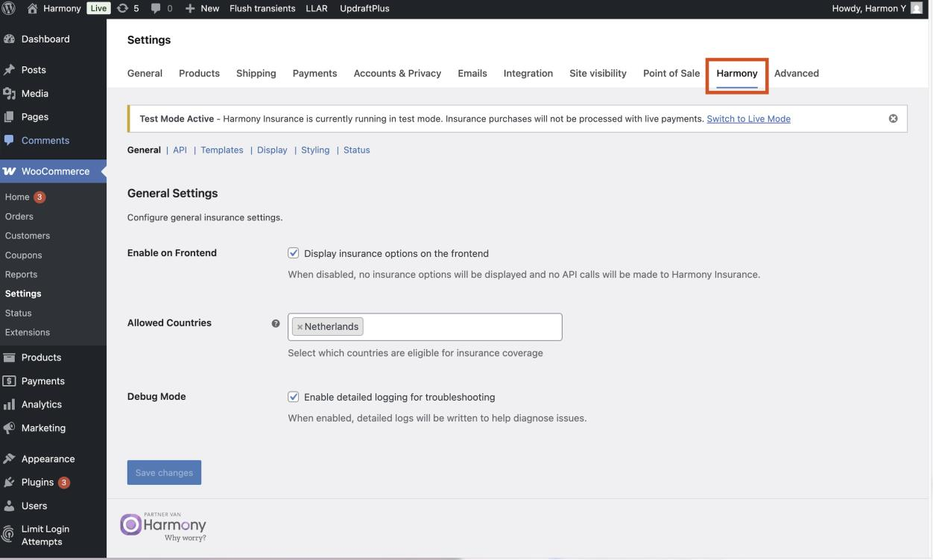Expand the Analytics sidebar menu

pyautogui.click(x=41, y=404)
